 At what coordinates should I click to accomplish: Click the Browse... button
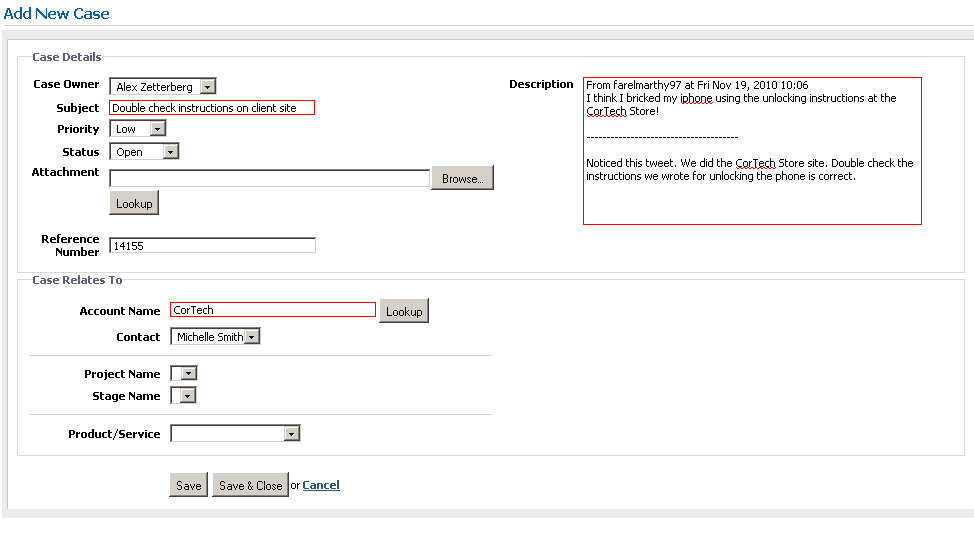pos(462,178)
